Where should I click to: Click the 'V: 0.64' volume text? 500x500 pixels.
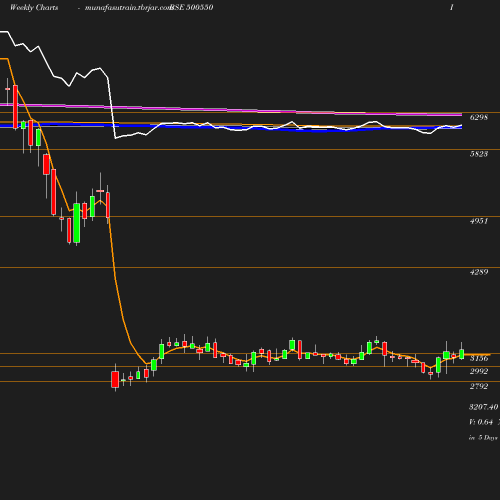coord(481,422)
